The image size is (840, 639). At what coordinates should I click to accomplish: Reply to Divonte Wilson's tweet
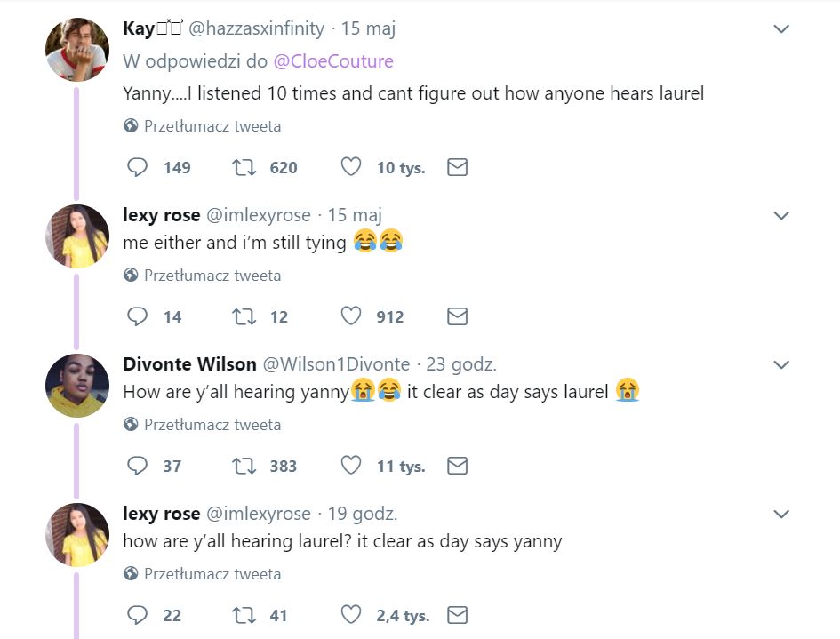pyautogui.click(x=138, y=466)
